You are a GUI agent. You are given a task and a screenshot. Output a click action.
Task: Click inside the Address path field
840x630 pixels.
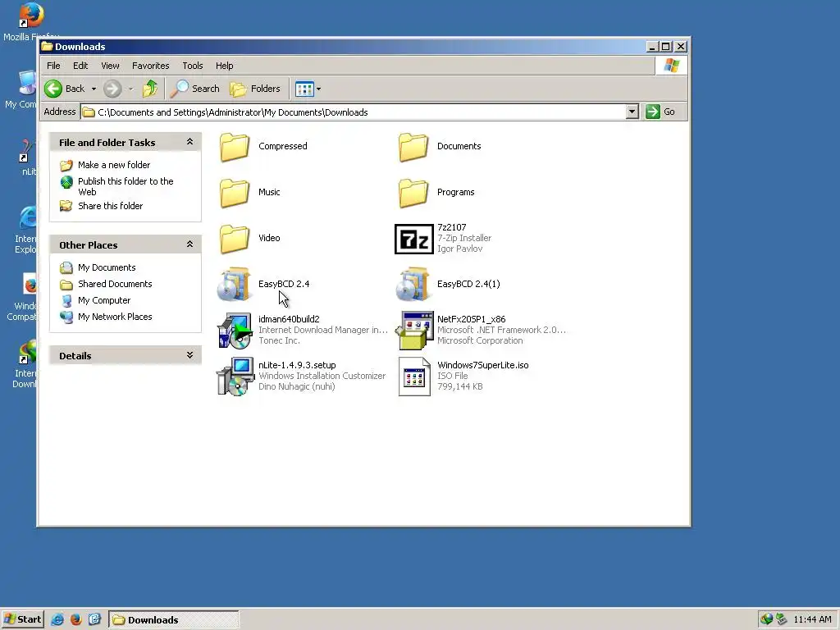coord(354,112)
